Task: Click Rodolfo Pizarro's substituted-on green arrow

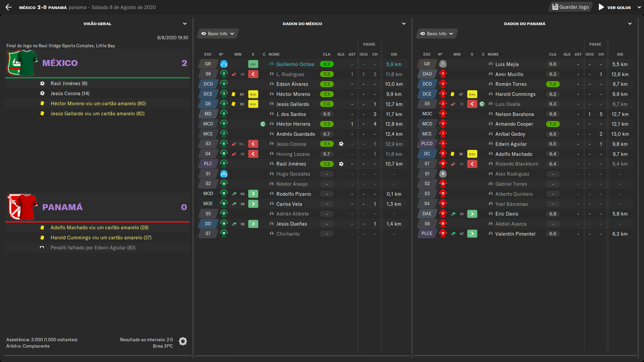Action: [x=253, y=194]
